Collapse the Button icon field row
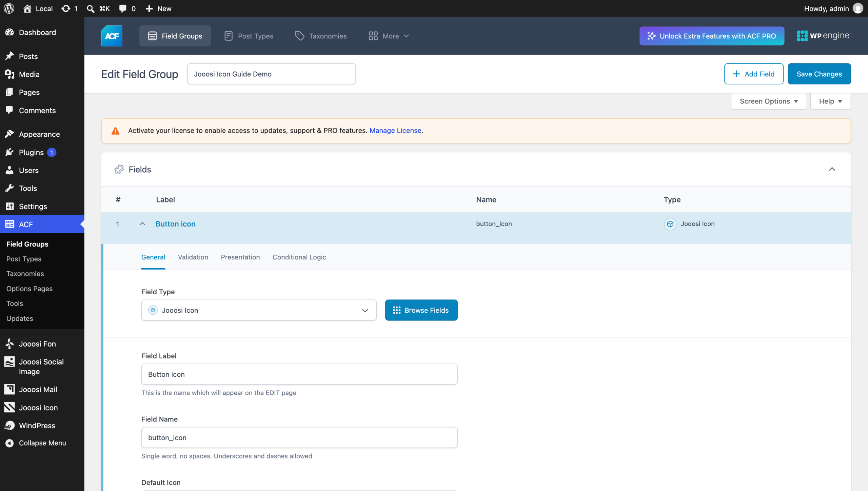This screenshot has height=491, width=868. click(x=142, y=224)
